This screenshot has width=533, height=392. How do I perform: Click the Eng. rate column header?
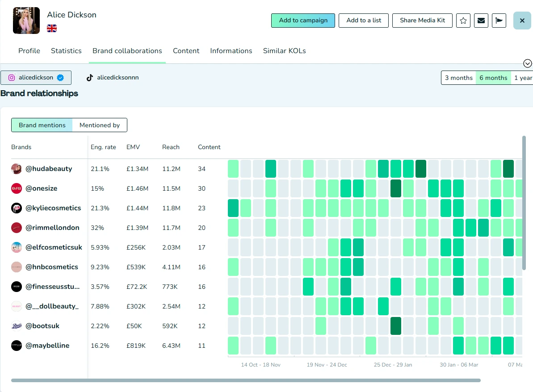tap(103, 147)
